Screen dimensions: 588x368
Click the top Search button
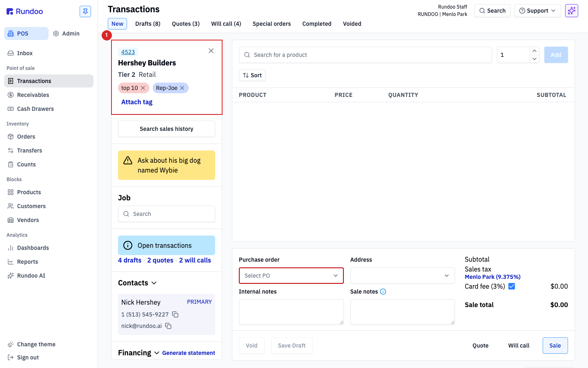click(x=492, y=11)
